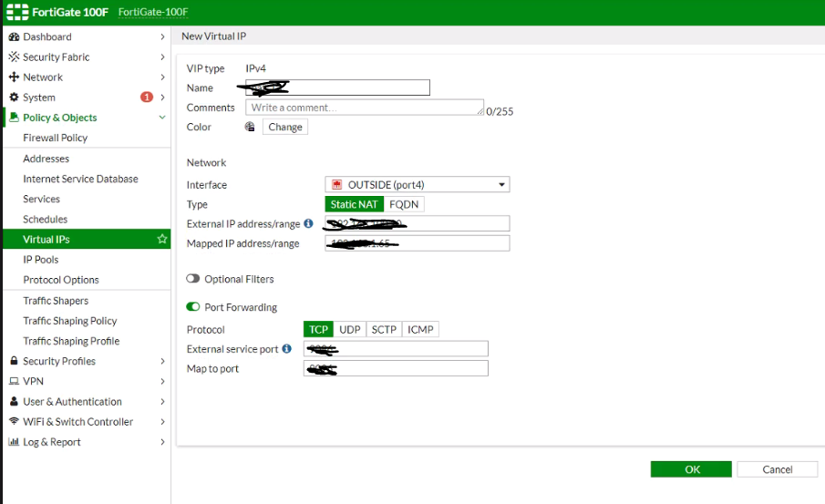Select TCP protocol
This screenshot has height=504, width=825.
coord(318,329)
